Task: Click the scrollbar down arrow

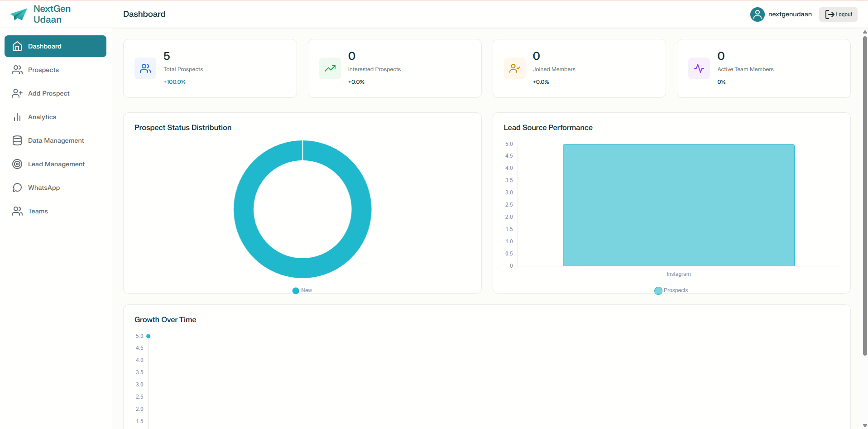Action: (864, 425)
